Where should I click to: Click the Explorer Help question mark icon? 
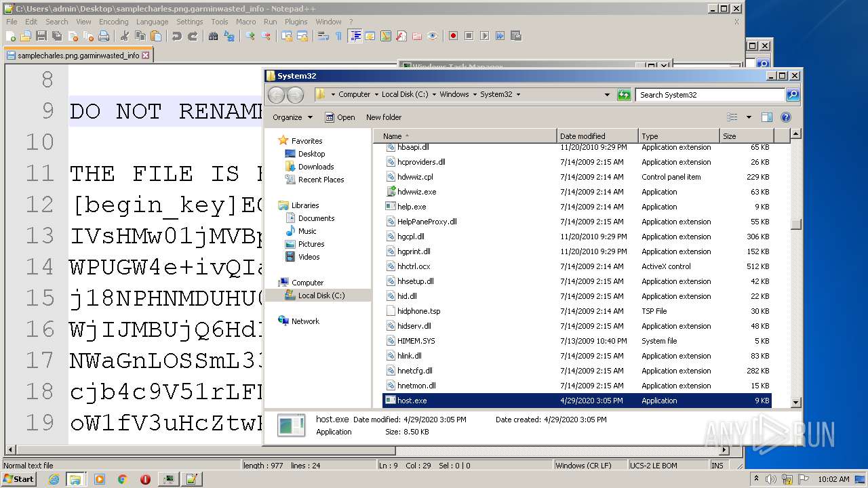tap(786, 117)
